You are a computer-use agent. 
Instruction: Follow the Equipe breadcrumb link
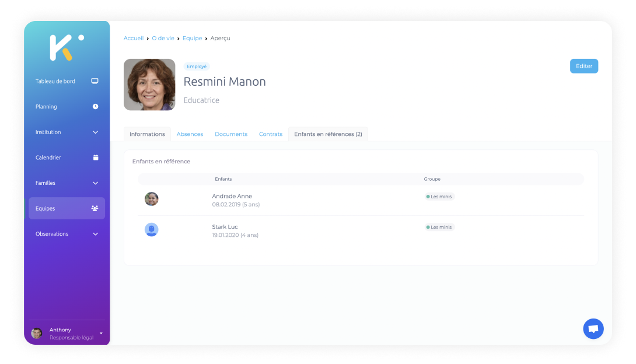[193, 38]
